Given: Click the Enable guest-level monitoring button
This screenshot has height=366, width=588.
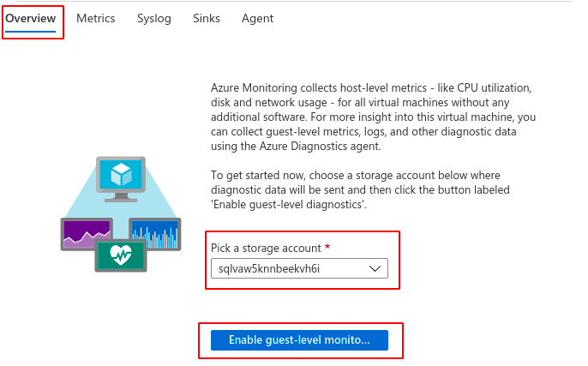Looking at the screenshot, I should coord(299,340).
